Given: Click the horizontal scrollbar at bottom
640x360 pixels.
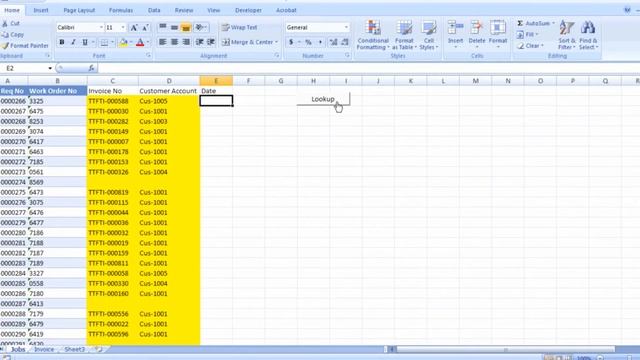Looking at the screenshot, I should pyautogui.click(x=505, y=349).
